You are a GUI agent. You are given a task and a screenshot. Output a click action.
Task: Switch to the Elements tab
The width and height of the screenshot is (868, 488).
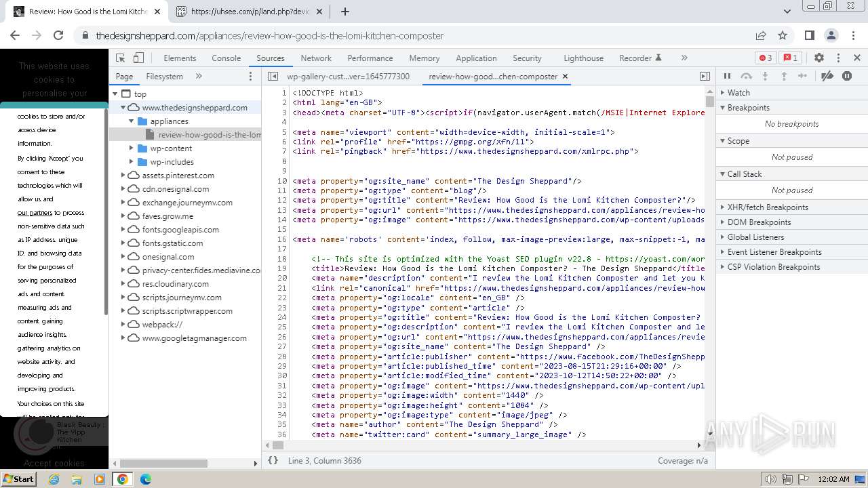coord(180,58)
